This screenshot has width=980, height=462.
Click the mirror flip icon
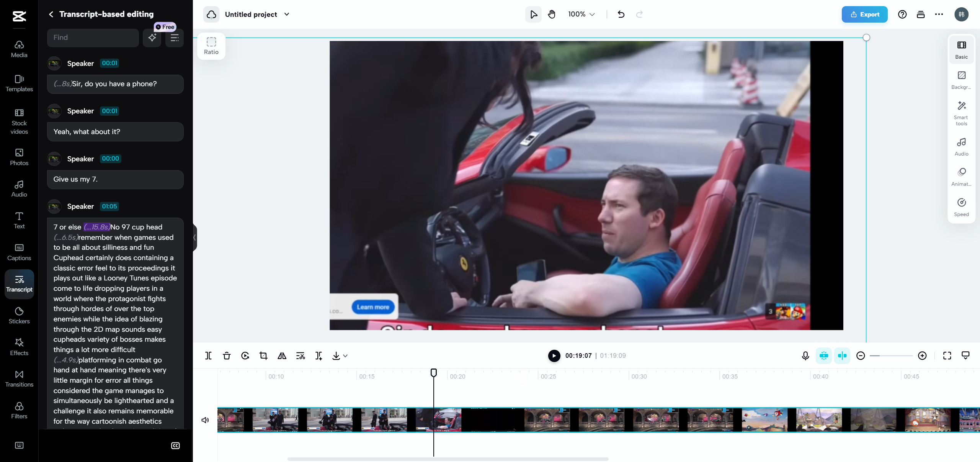click(282, 356)
